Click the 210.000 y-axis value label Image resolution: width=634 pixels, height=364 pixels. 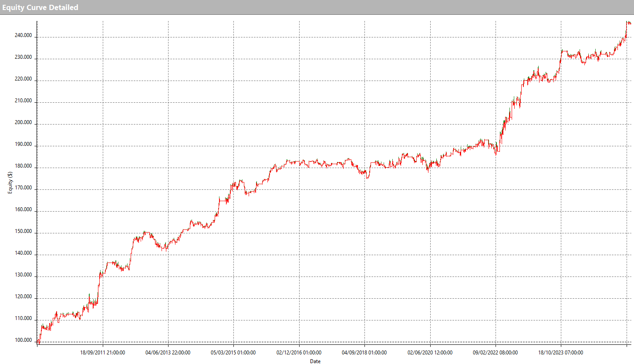23,101
